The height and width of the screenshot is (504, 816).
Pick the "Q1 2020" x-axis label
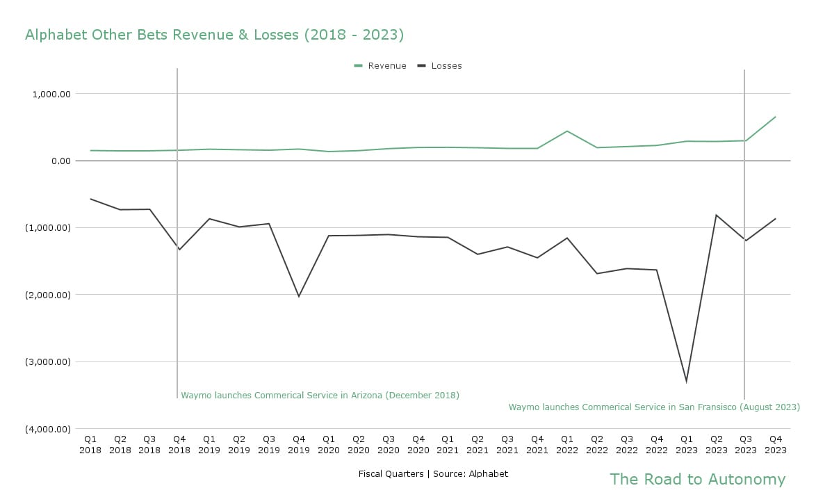click(x=329, y=445)
